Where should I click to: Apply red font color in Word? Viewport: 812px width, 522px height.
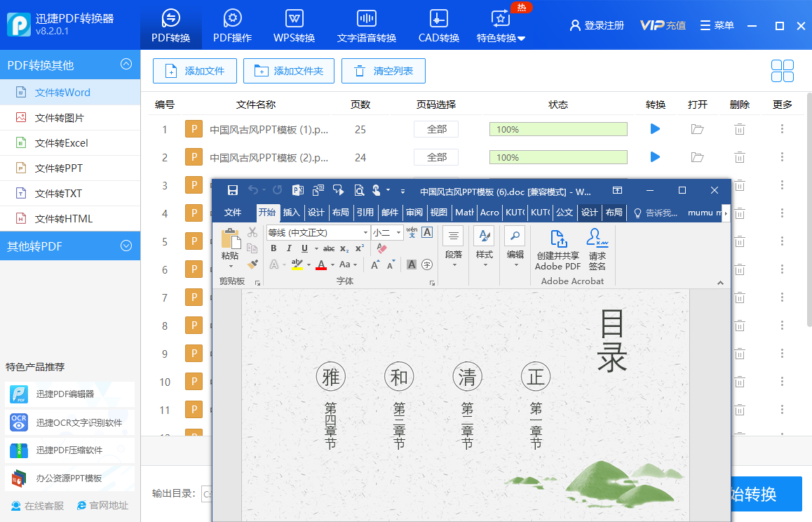click(x=321, y=265)
